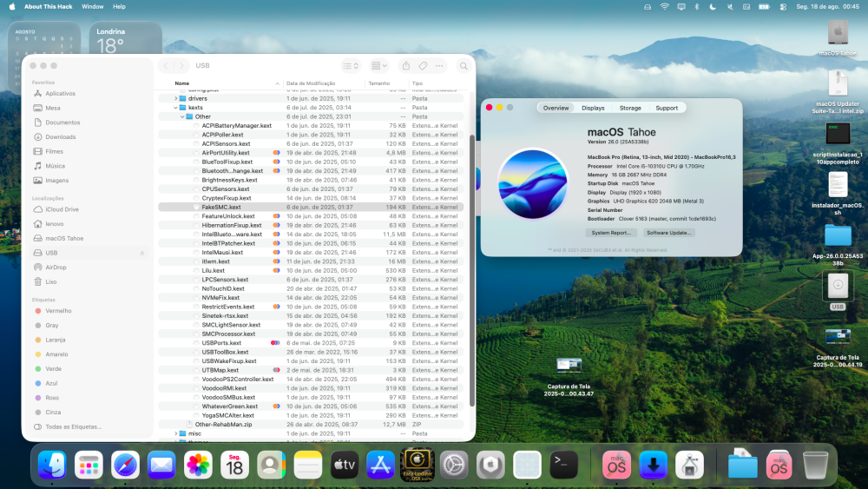Screen dimensions: 868x489
Task: Click System Report button
Action: (611, 233)
